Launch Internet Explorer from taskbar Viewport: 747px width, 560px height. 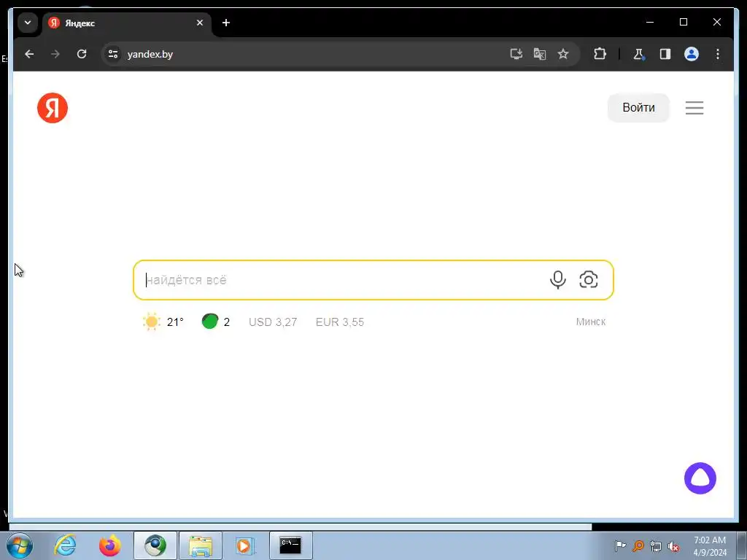pyautogui.click(x=65, y=545)
